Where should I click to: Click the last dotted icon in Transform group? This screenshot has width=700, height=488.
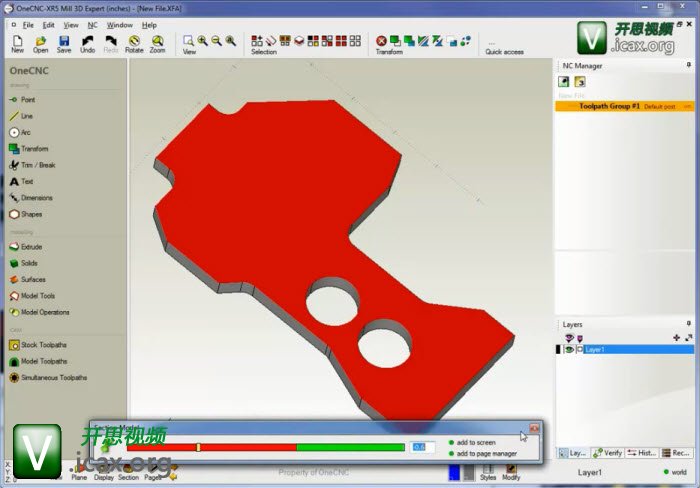tap(466, 41)
